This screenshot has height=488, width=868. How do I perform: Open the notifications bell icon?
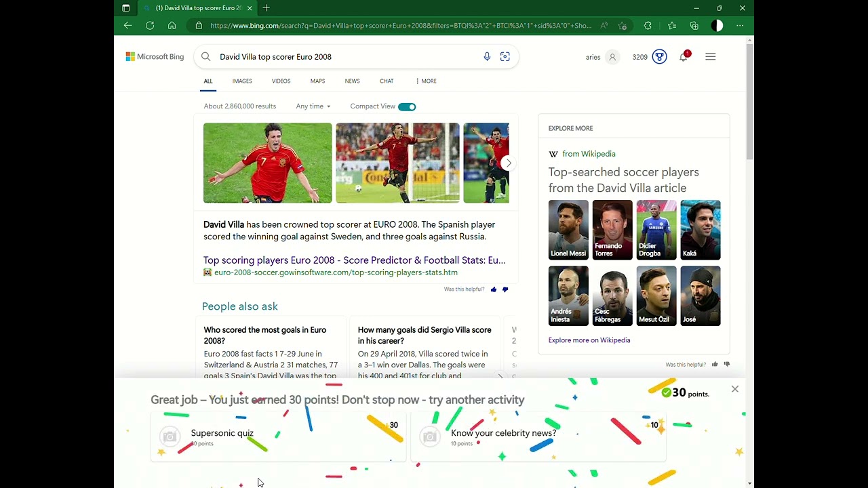pyautogui.click(x=684, y=57)
